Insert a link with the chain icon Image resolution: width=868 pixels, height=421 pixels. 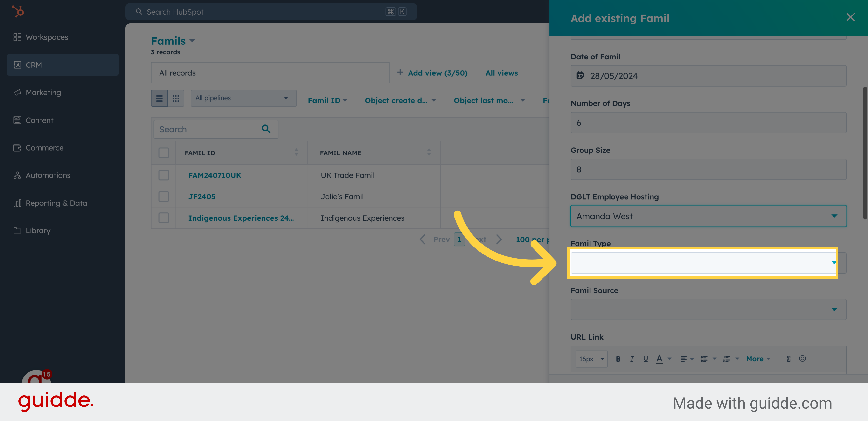click(x=788, y=359)
